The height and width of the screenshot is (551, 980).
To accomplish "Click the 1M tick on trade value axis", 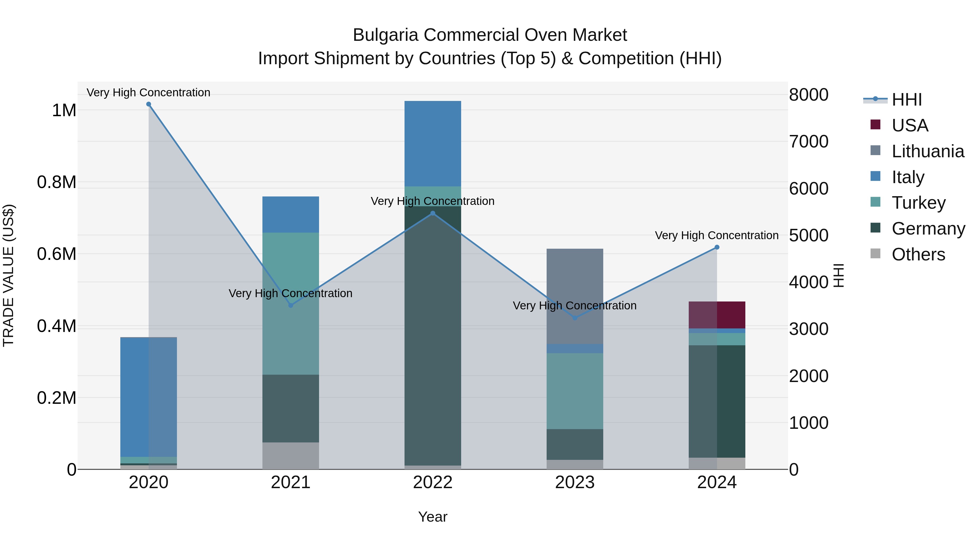I will (x=64, y=110).
